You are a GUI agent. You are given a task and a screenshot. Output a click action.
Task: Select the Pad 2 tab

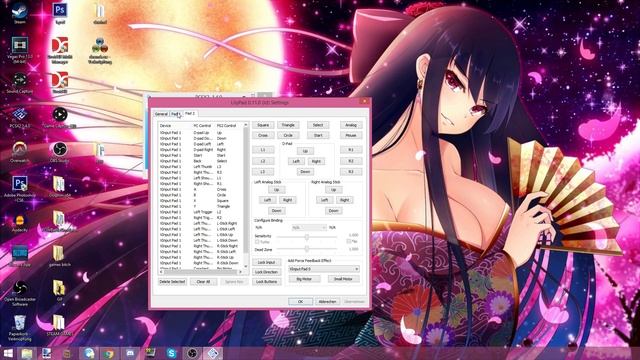point(190,113)
